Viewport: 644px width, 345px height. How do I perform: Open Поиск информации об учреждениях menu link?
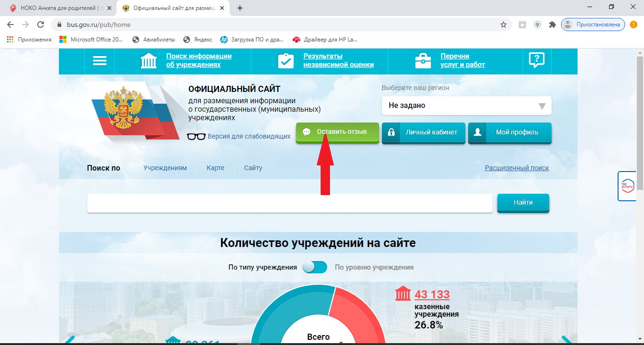pos(199,60)
